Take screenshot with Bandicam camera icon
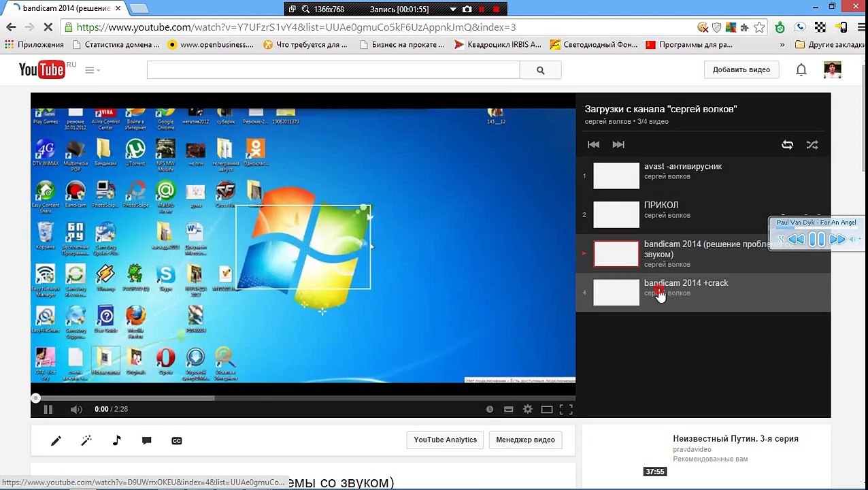The width and height of the screenshot is (868, 490). pos(467,10)
